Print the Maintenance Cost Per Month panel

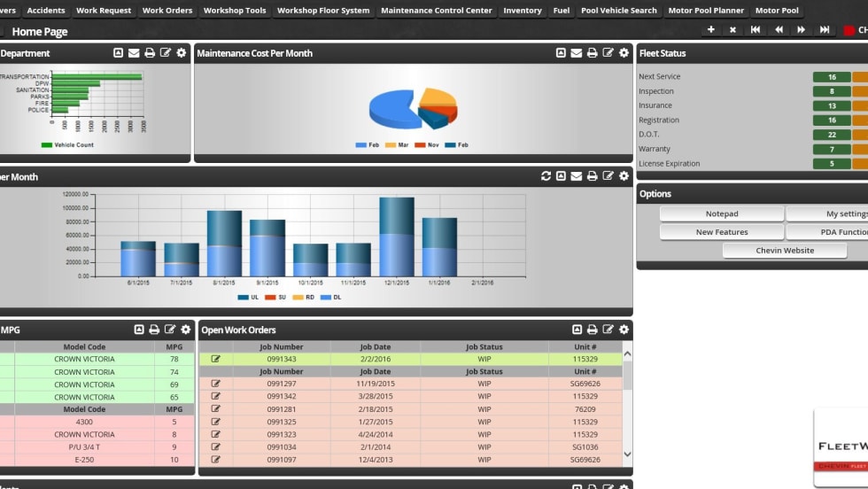[x=593, y=53]
